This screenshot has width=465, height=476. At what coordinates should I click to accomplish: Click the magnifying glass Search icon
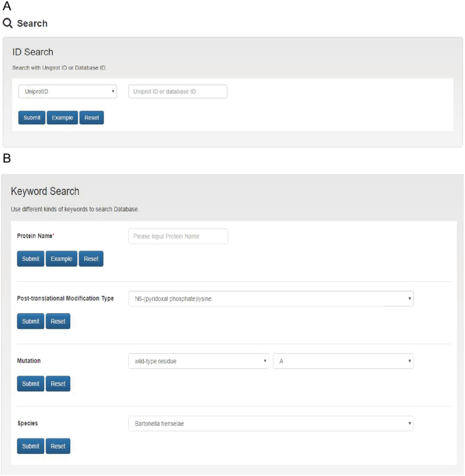click(x=7, y=23)
